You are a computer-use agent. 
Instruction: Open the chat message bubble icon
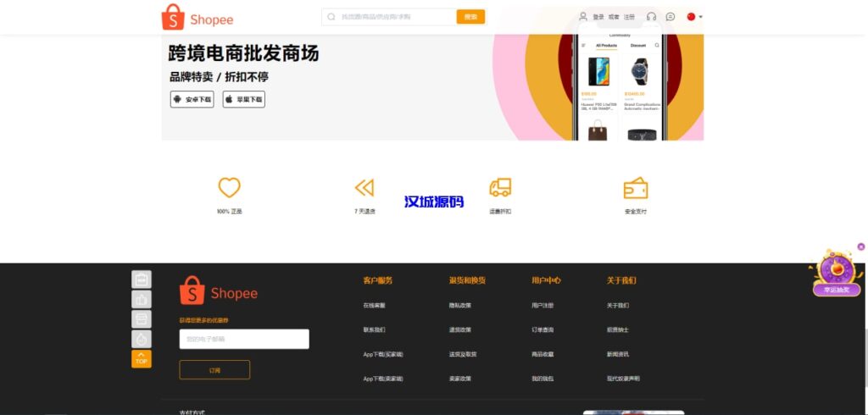tap(670, 17)
